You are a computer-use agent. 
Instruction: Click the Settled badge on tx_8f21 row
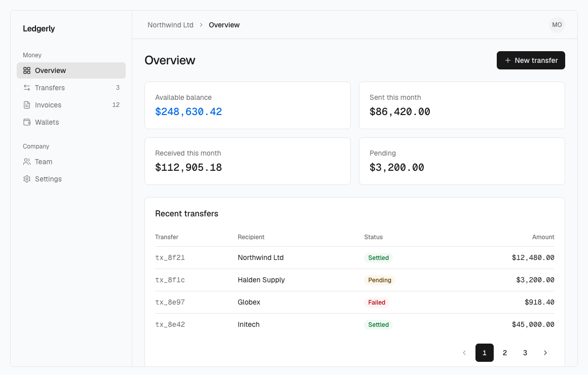click(378, 258)
